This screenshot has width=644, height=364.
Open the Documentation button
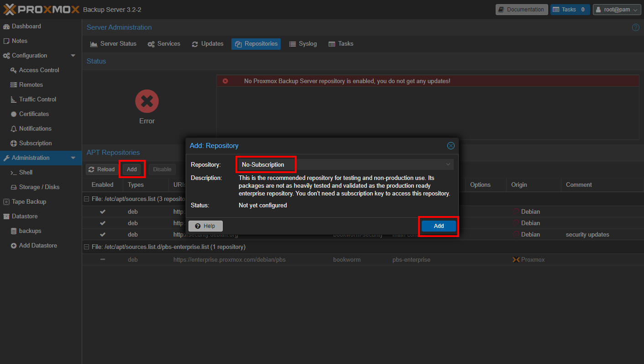522,10
